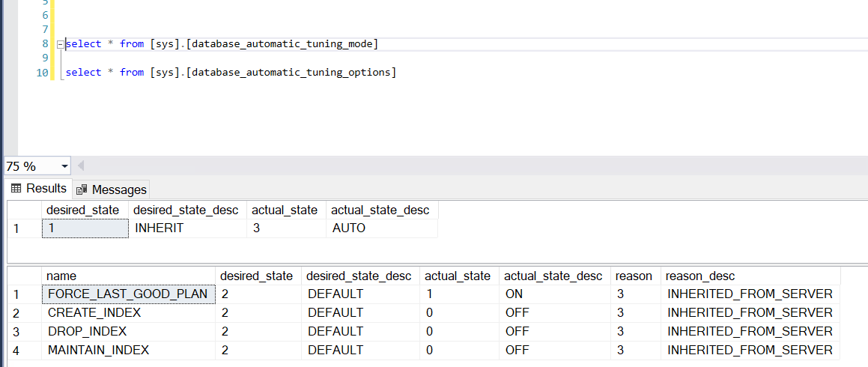Open the 75 % zoom dropdown
The image size is (868, 367).
65,166
